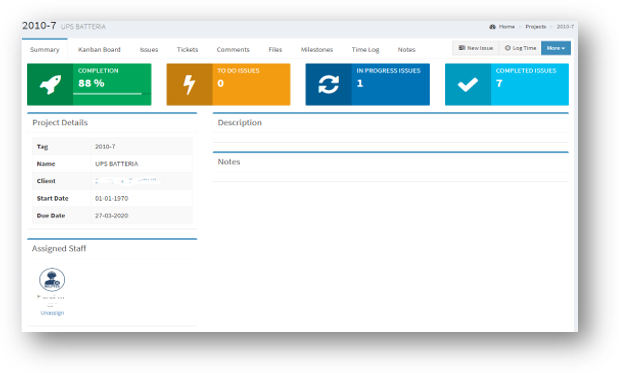Click the In Progress Issues count 1
619x373 pixels.
tap(360, 83)
